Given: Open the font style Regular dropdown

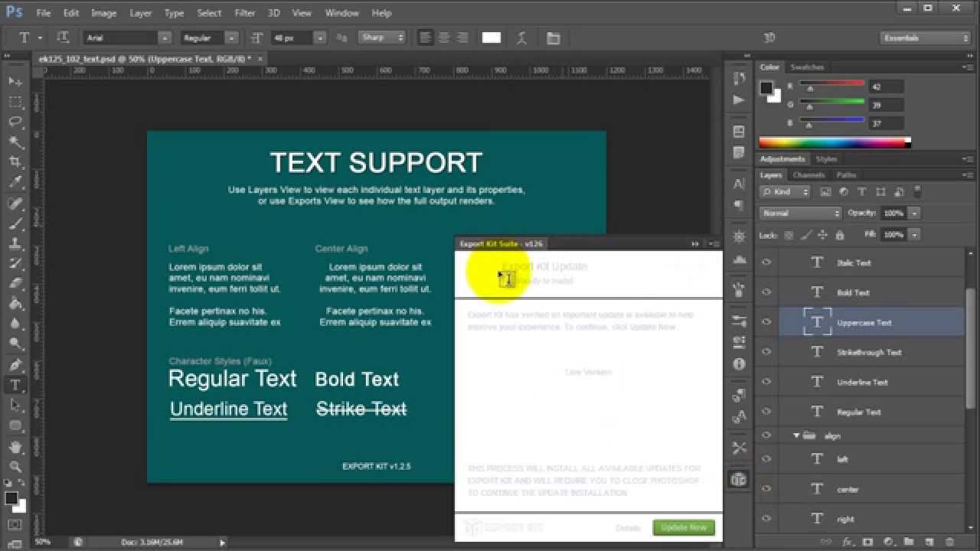Looking at the screenshot, I should point(232,37).
